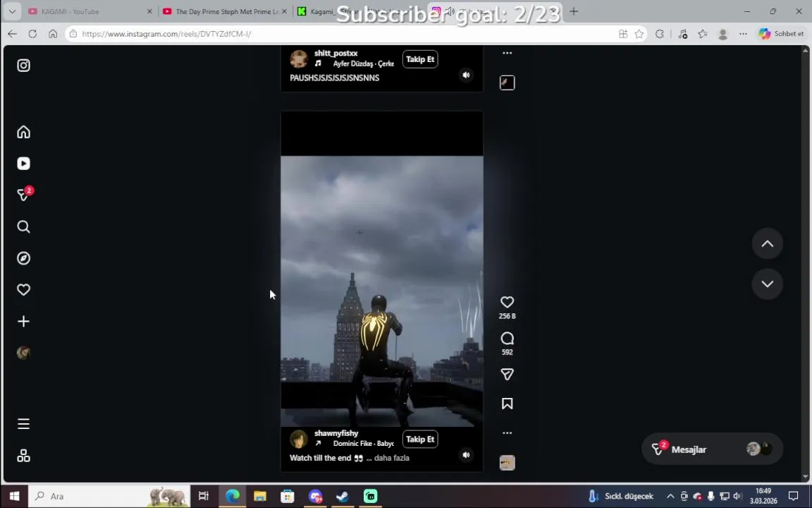This screenshot has height=508, width=812.
Task: Open Edge Settings and more menu
Action: pos(743,34)
